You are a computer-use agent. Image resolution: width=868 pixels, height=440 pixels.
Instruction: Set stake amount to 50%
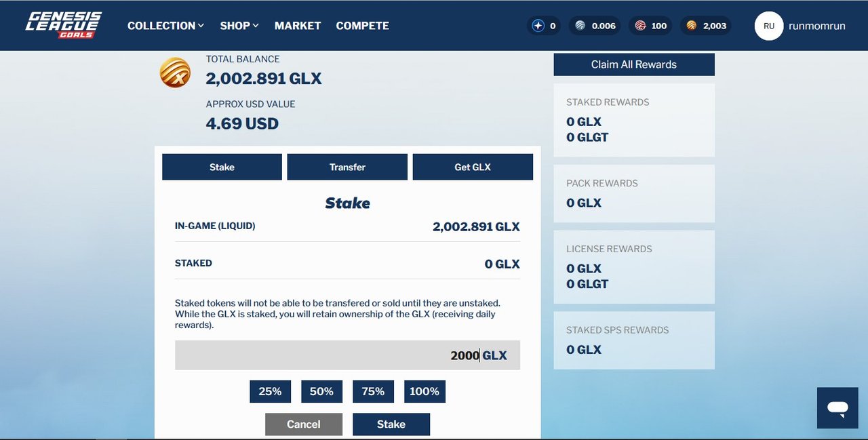click(321, 391)
